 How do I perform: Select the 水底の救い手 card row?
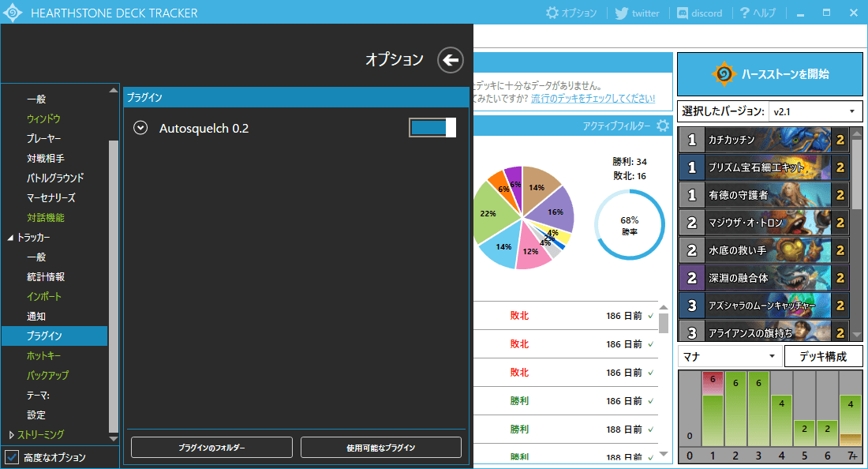coord(764,250)
